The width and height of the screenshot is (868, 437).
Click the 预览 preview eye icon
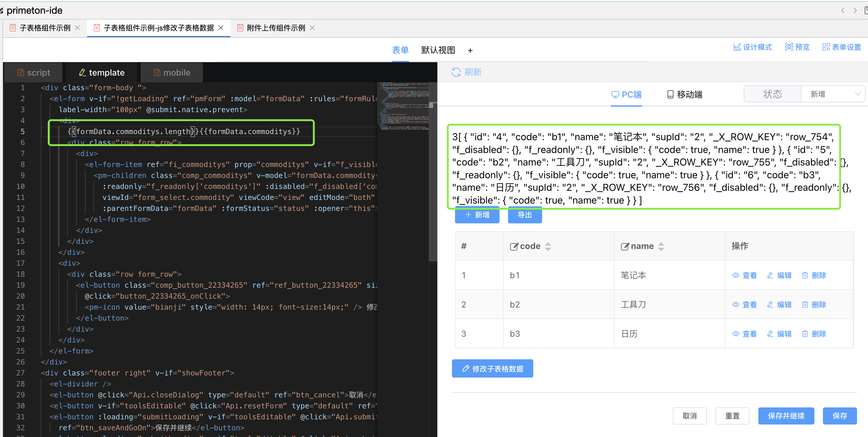pos(789,47)
